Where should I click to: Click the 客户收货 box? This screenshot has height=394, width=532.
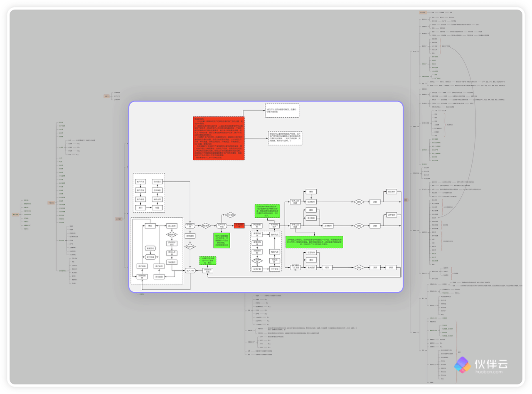[x=159, y=266]
